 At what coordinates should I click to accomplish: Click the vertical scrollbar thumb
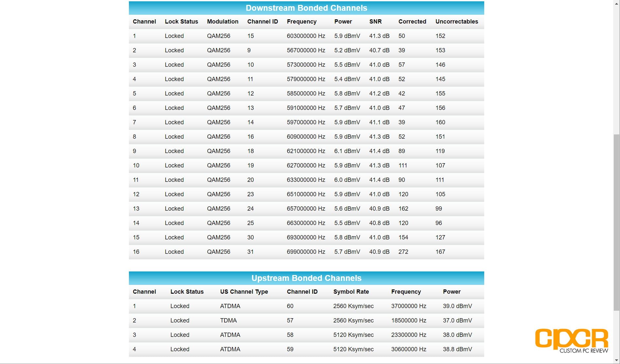coord(616,222)
